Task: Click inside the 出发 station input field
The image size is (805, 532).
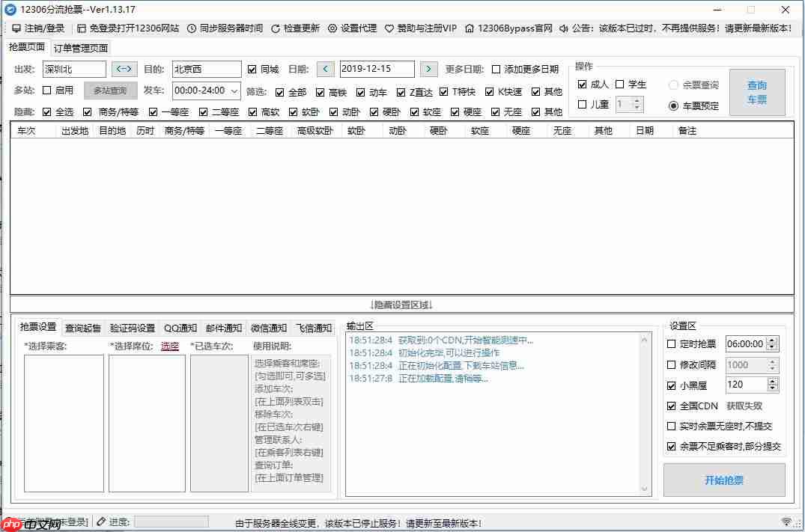Action: click(x=73, y=68)
